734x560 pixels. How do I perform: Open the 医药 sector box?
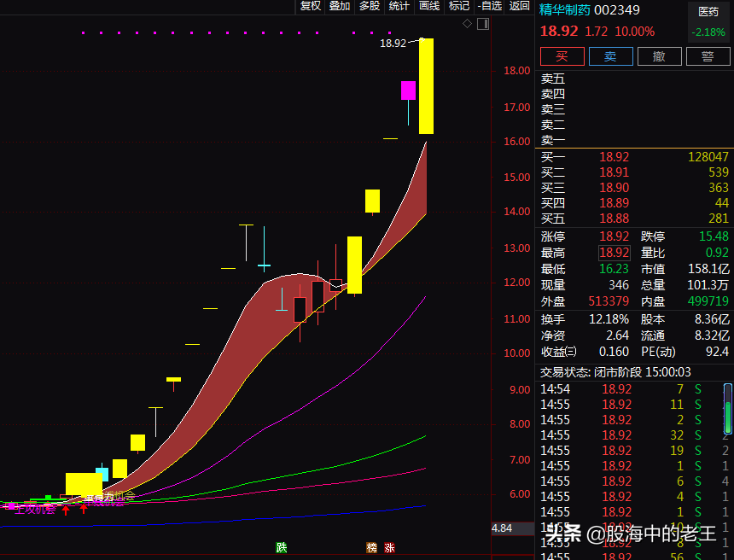tap(708, 21)
